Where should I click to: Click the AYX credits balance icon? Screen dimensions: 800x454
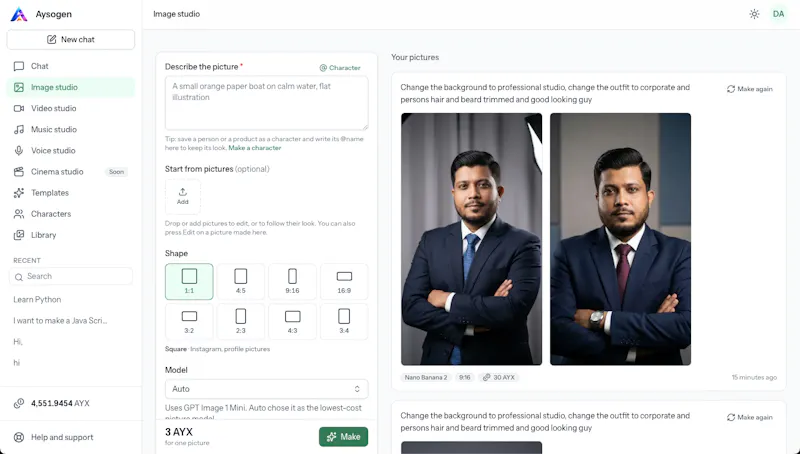[19, 403]
